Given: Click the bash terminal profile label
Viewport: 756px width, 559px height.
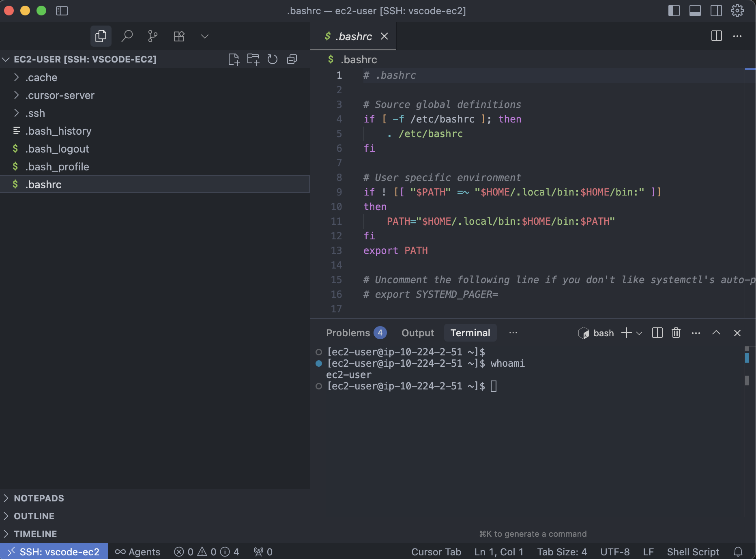Looking at the screenshot, I should pyautogui.click(x=604, y=333).
